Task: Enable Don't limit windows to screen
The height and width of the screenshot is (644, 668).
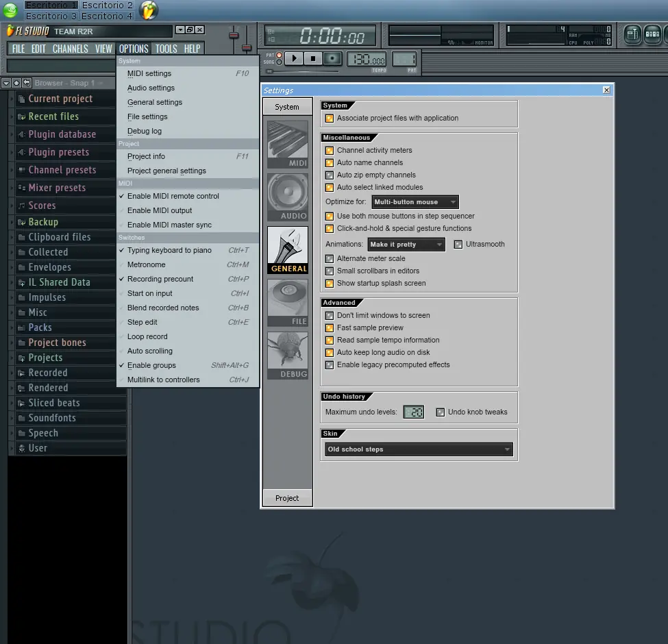Action: [330, 316]
